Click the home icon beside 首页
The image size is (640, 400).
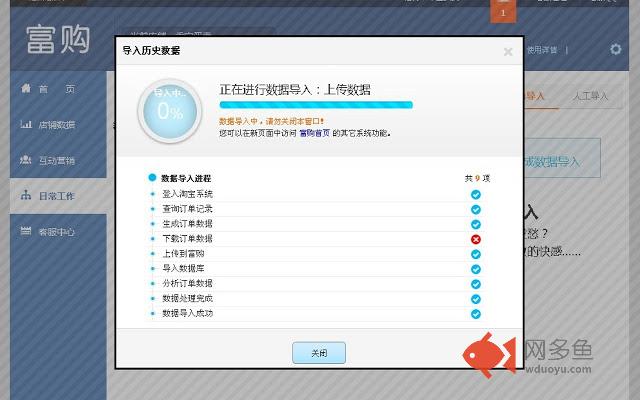(26, 88)
